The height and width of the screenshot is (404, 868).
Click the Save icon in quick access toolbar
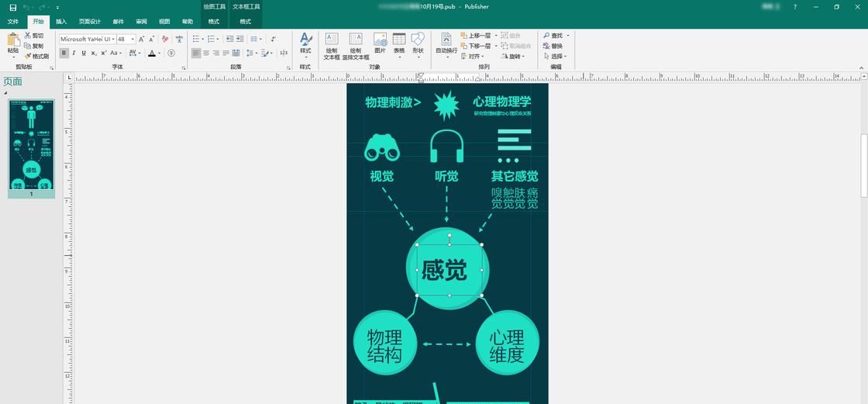[12, 7]
